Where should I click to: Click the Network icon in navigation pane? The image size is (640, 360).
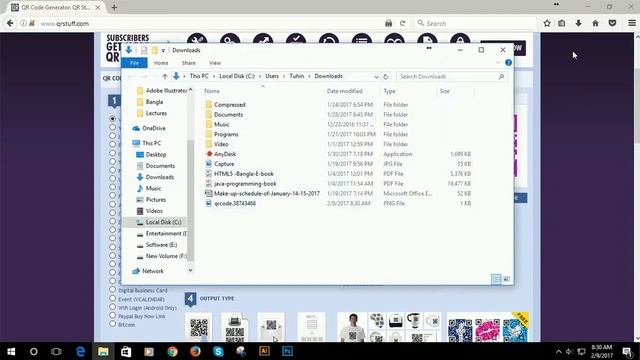136,271
